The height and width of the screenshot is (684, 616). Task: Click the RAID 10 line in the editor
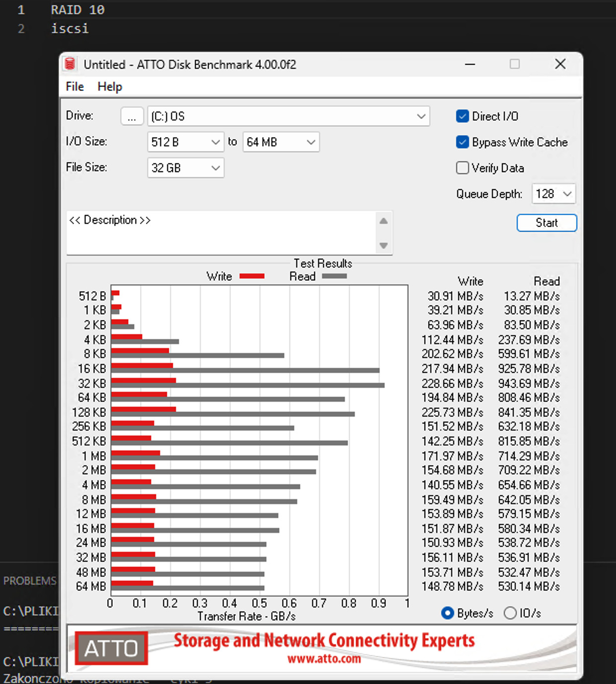coord(78,10)
